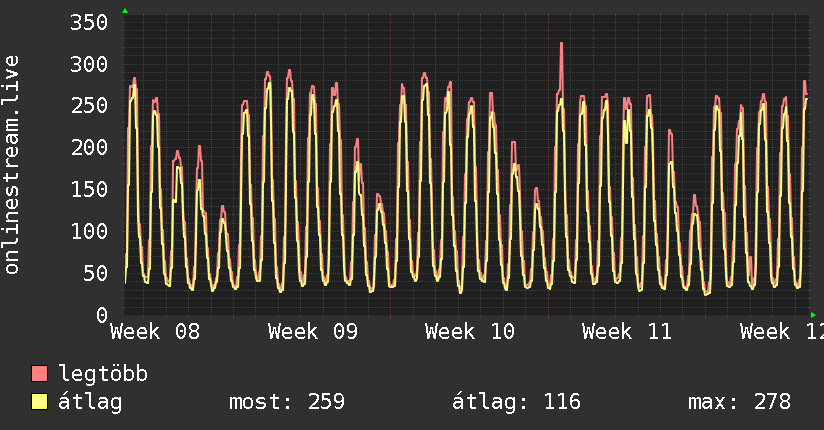Click the yellow átlag legend swatch
Image resolution: width=824 pixels, height=430 pixels.
pyautogui.click(x=39, y=402)
